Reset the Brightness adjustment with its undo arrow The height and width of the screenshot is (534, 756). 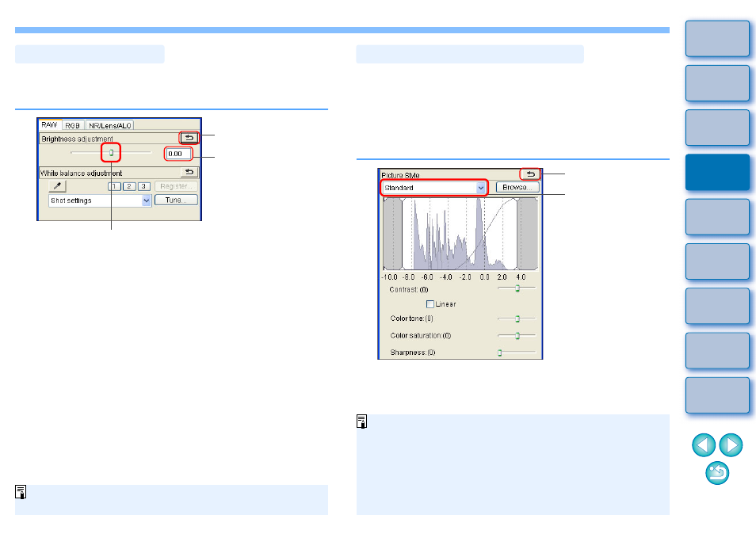(x=189, y=138)
